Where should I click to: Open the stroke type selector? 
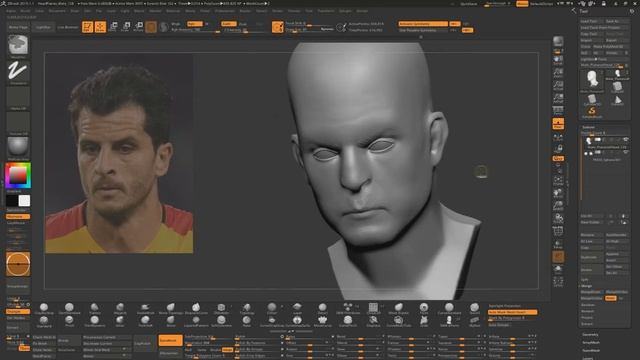click(x=18, y=72)
